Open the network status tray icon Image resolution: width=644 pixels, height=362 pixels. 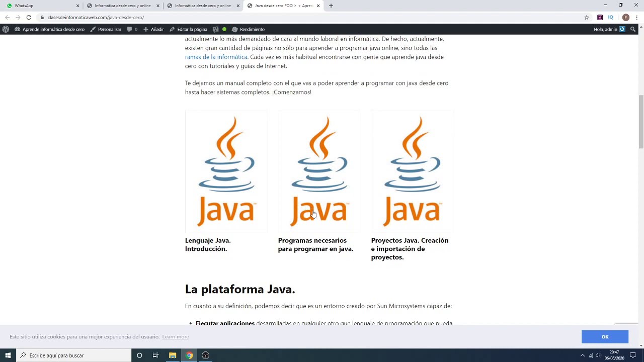591,355
